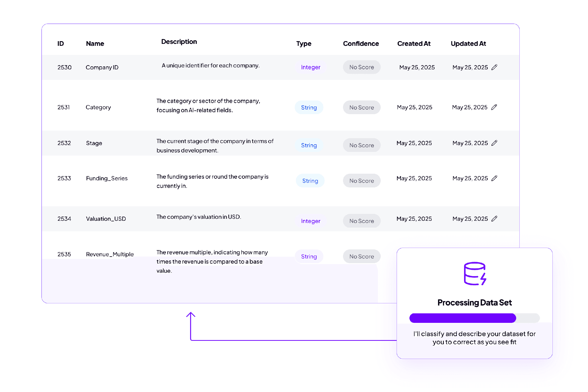Image resolution: width=588 pixels, height=392 pixels.
Task: Open the String type badge for Category
Action: (309, 108)
